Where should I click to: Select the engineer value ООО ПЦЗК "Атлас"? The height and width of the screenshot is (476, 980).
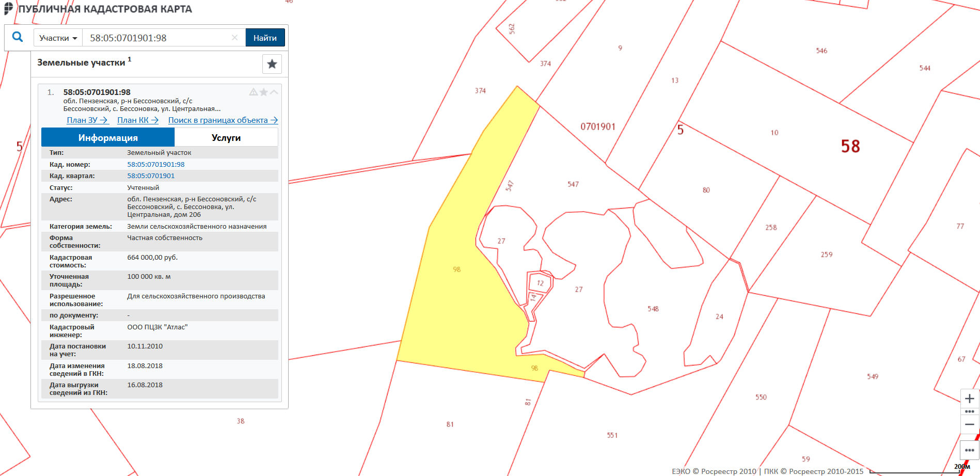(157, 327)
